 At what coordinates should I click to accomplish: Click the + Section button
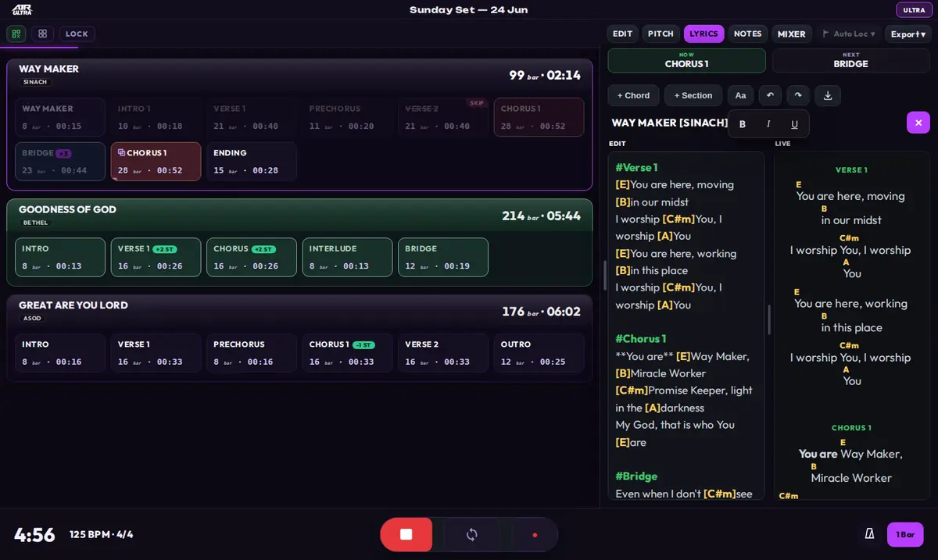coord(693,95)
